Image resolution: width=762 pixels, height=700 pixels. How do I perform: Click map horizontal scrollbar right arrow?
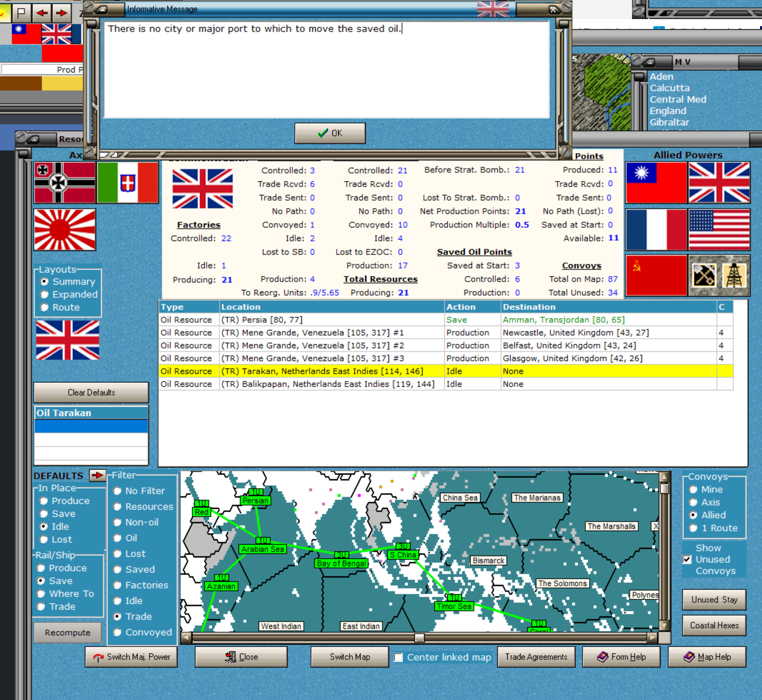pos(652,638)
